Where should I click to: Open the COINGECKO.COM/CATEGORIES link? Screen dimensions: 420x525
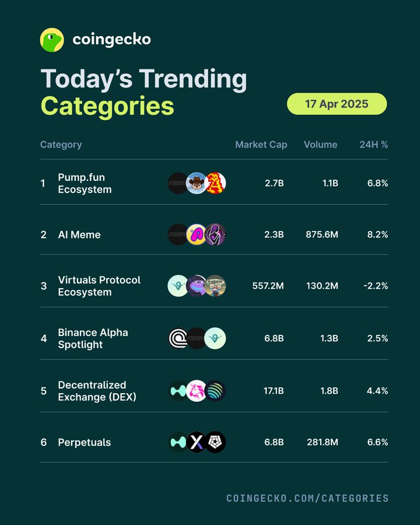point(307,498)
